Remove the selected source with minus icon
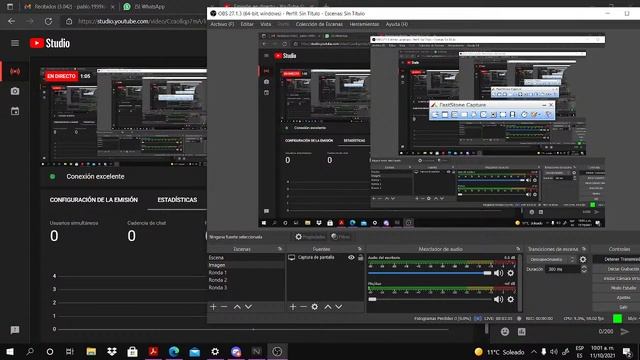 pos(303,307)
